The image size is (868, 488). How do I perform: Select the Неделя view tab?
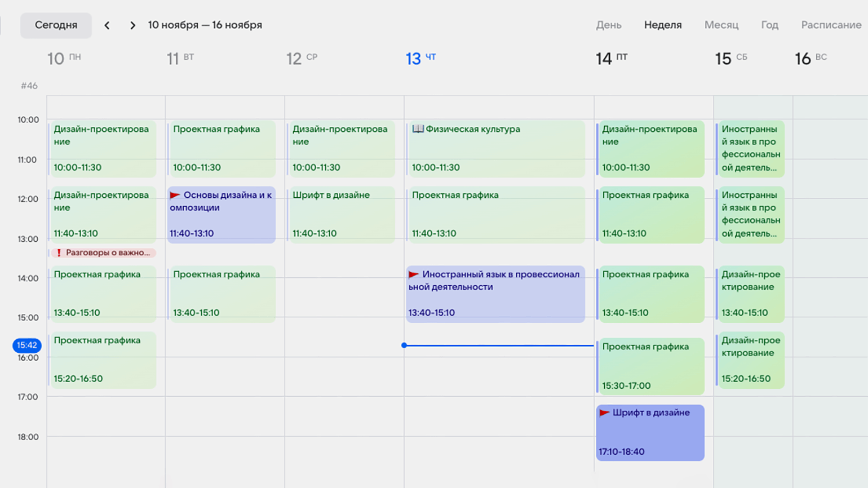click(x=663, y=25)
